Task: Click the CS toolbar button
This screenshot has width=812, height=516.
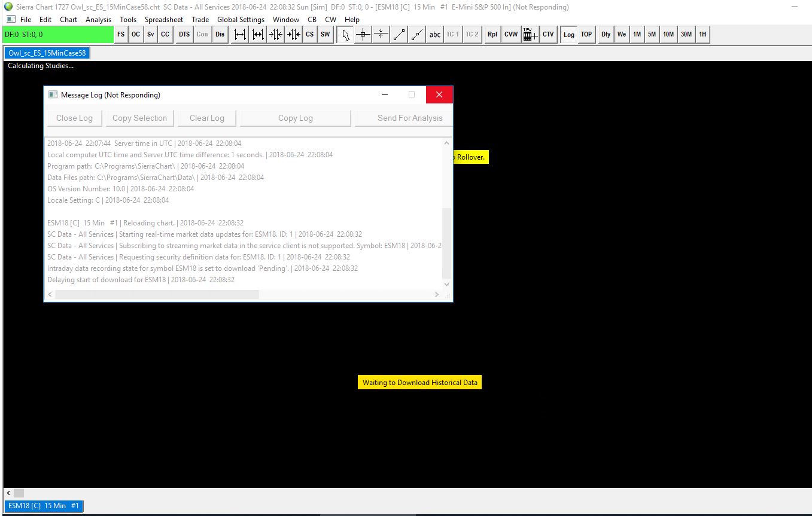Action: (x=309, y=35)
